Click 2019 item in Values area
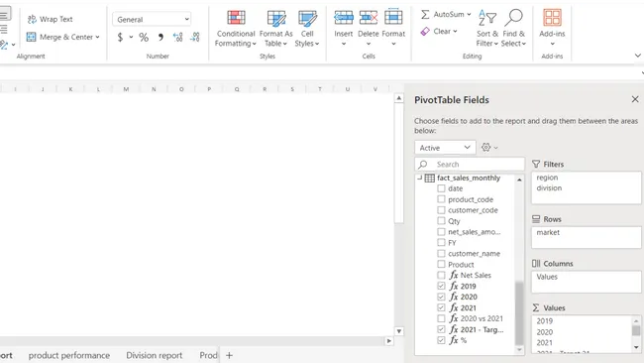The width and height of the screenshot is (644, 363). pos(545,321)
